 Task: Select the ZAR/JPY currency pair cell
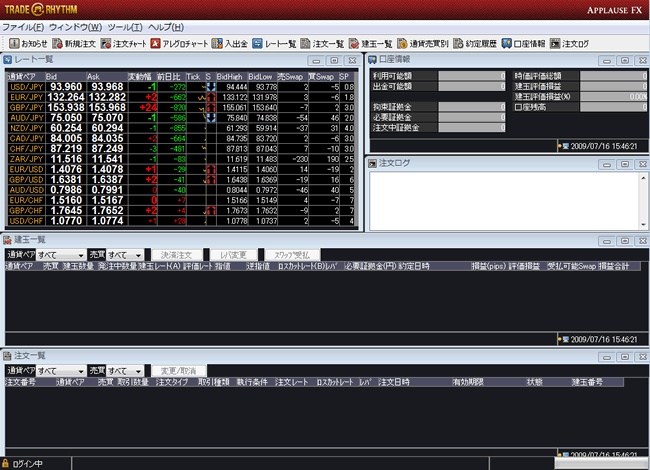click(27, 159)
